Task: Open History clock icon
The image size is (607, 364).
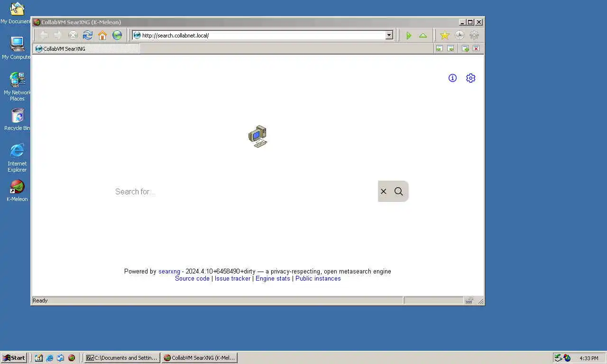Action: pyautogui.click(x=459, y=35)
